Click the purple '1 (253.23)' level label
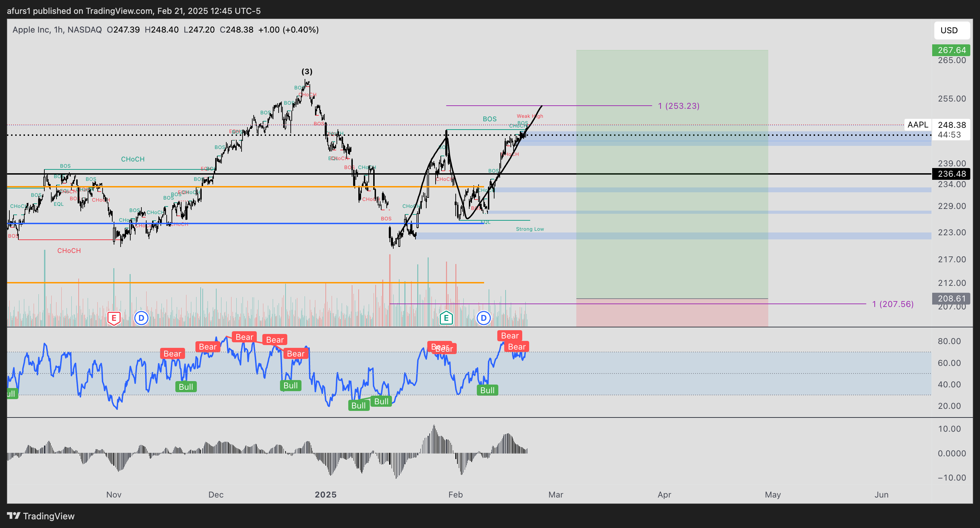The width and height of the screenshot is (980, 528). [679, 106]
